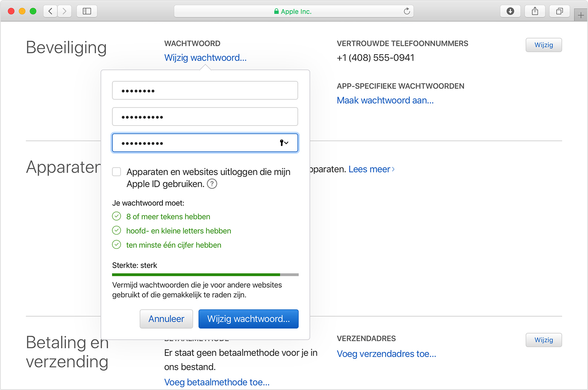Click the Share icon in the toolbar
Viewport: 588px width, 390px height.
[535, 11]
